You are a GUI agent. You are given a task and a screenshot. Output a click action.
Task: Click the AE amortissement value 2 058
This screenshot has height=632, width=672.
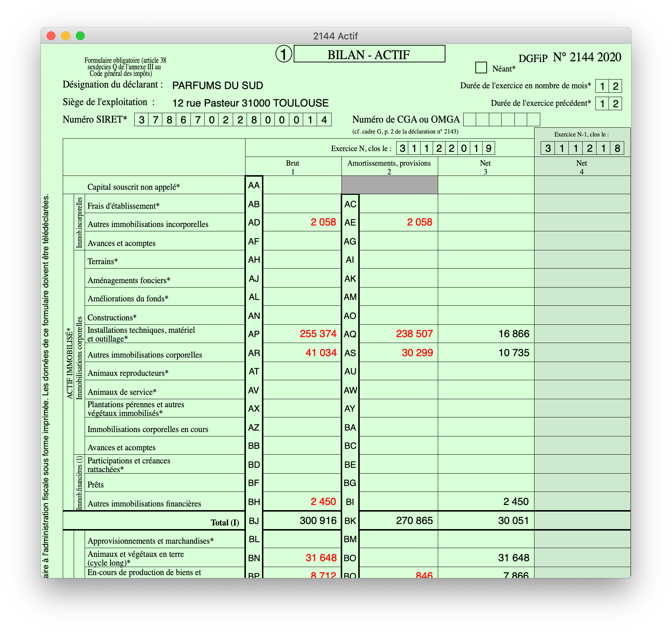click(x=420, y=222)
